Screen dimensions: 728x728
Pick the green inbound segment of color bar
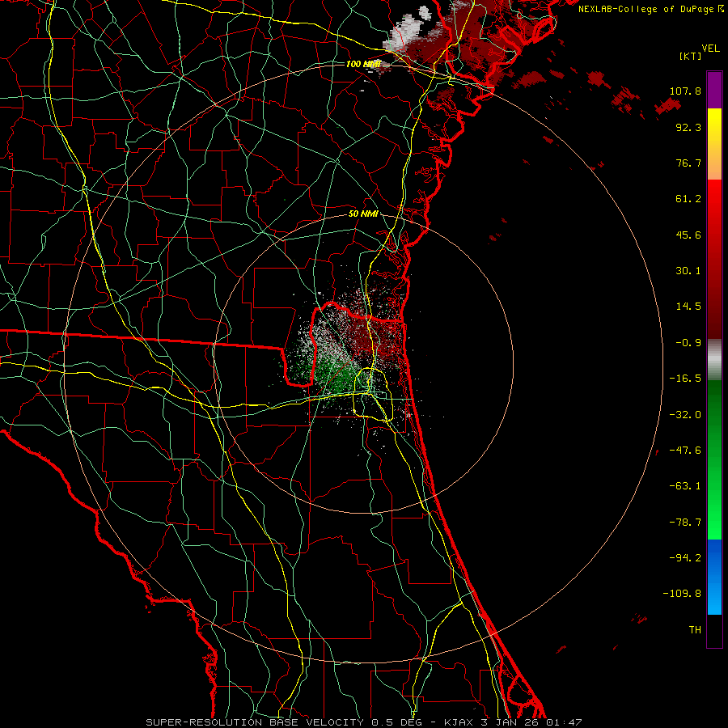point(714,459)
